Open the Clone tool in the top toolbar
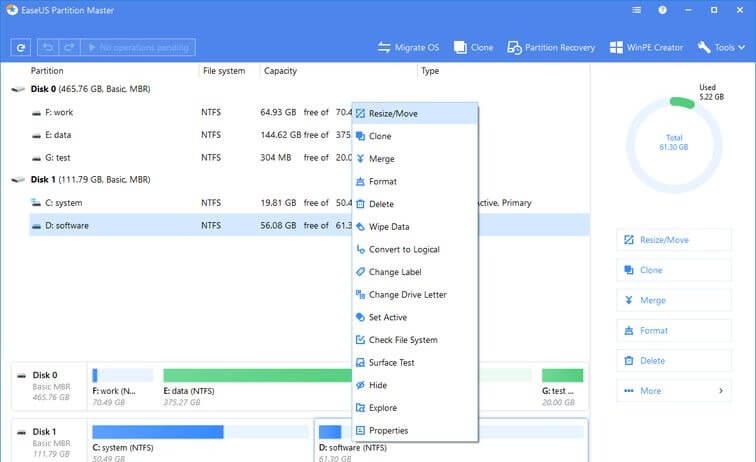756x462 pixels. click(x=473, y=47)
